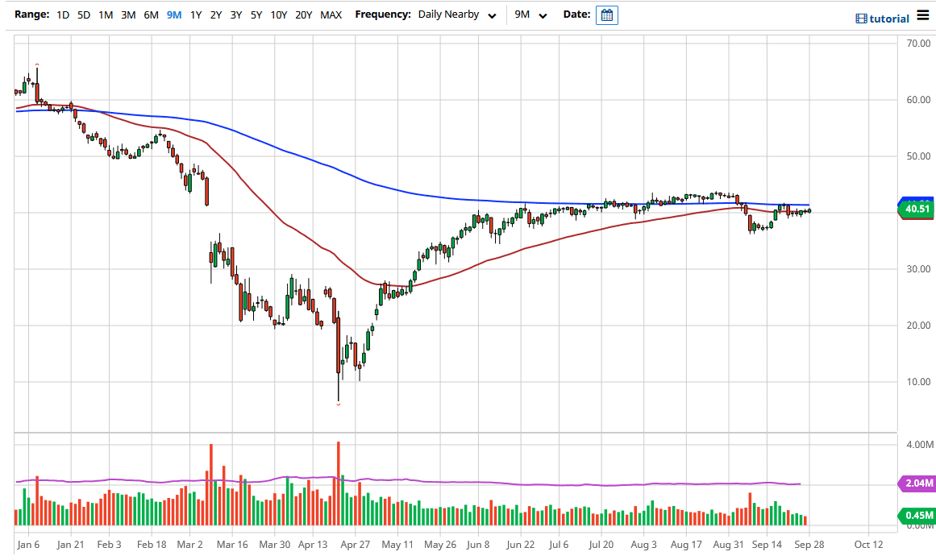Click the magenta 2.04M volume label
936x560 pixels.
click(916, 484)
